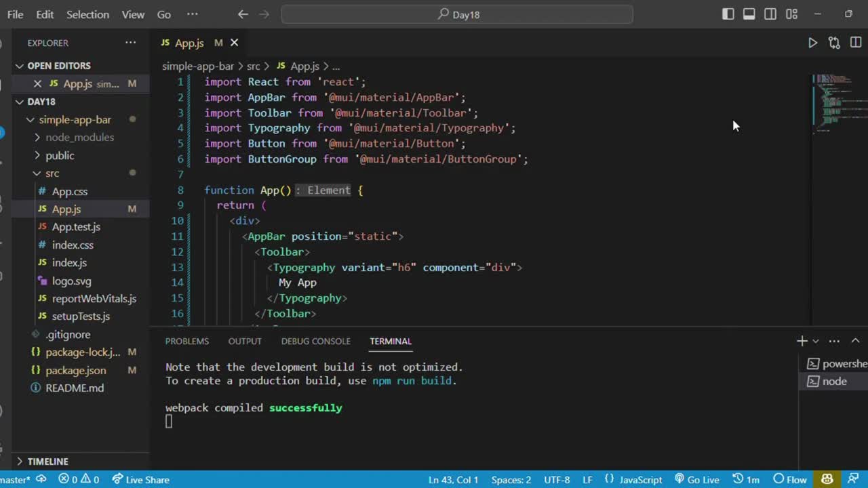
Task: Open the Selection menu
Action: point(87,14)
